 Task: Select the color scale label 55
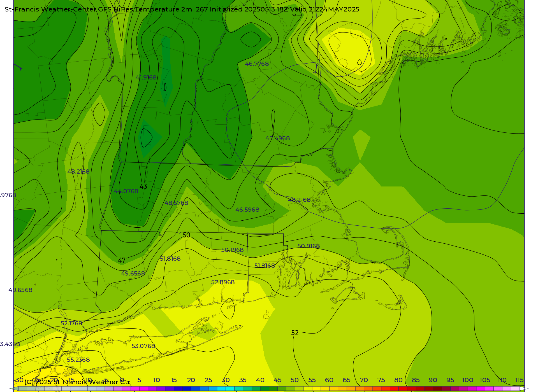tap(312, 380)
